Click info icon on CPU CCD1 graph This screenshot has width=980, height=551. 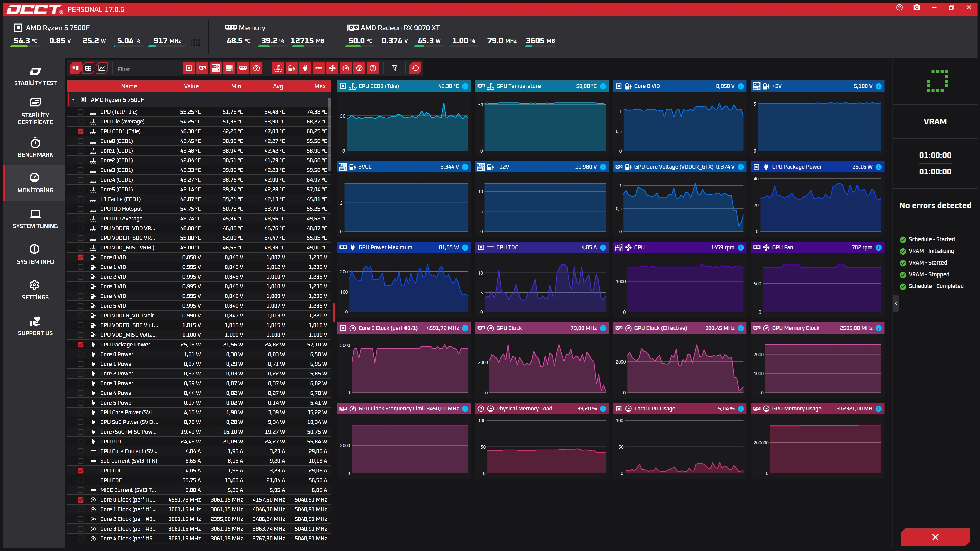[465, 86]
